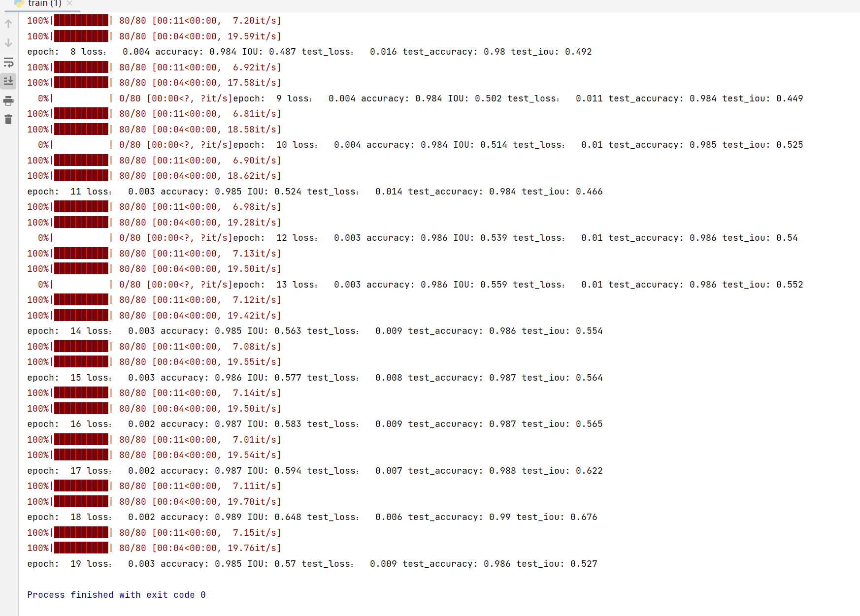Click the 19.76it/s progress line
The image size is (860, 616).
[x=154, y=548]
